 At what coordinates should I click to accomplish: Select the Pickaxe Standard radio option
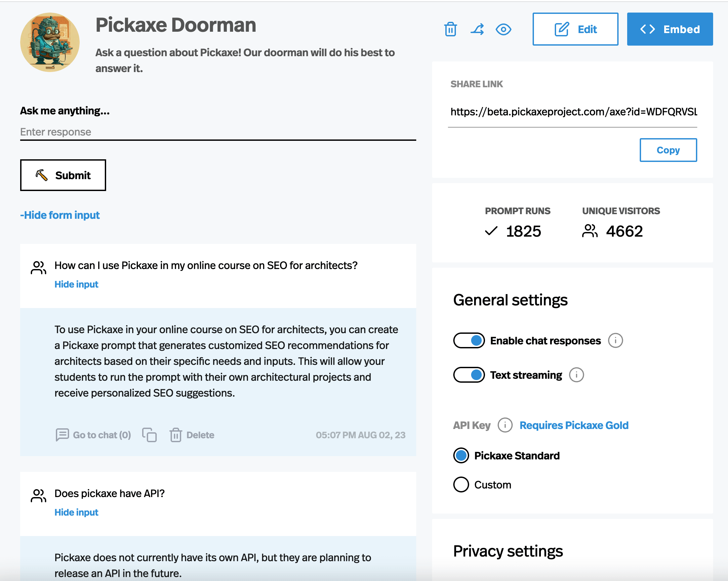coord(461,456)
